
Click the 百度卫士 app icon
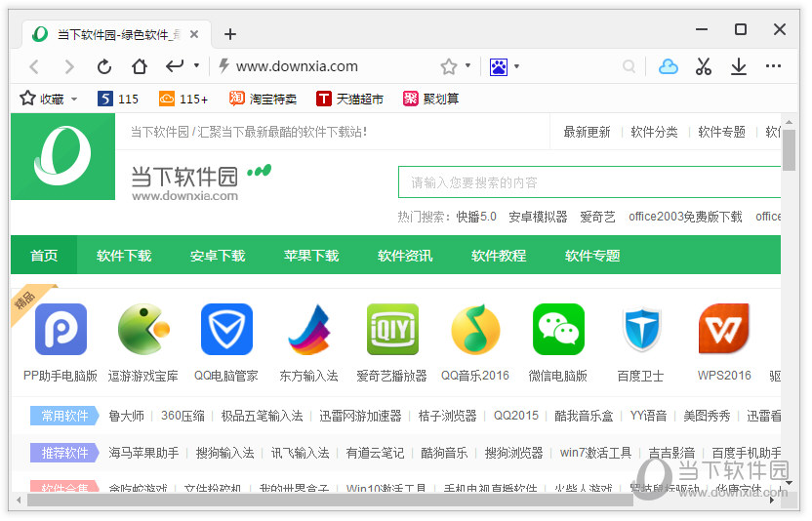click(x=641, y=329)
